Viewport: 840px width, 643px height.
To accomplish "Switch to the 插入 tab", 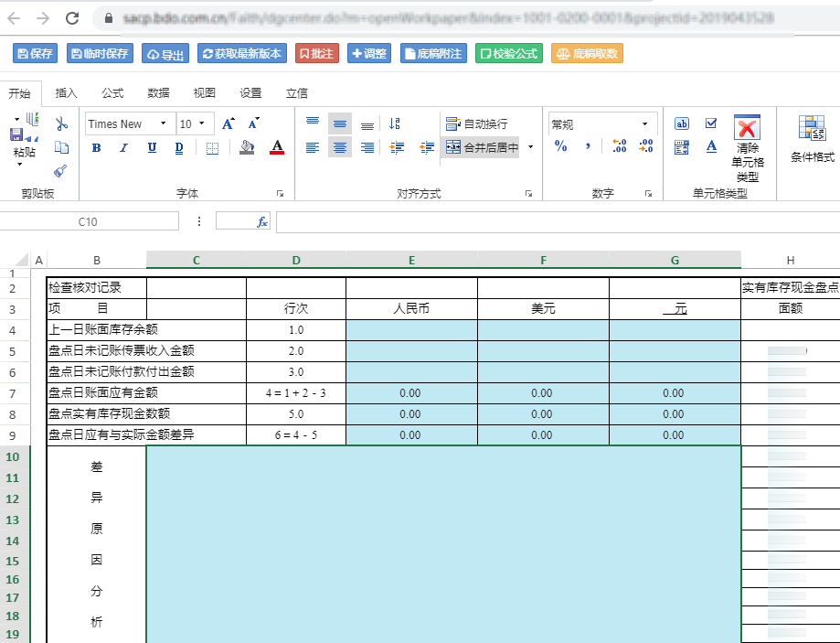I will (x=67, y=93).
